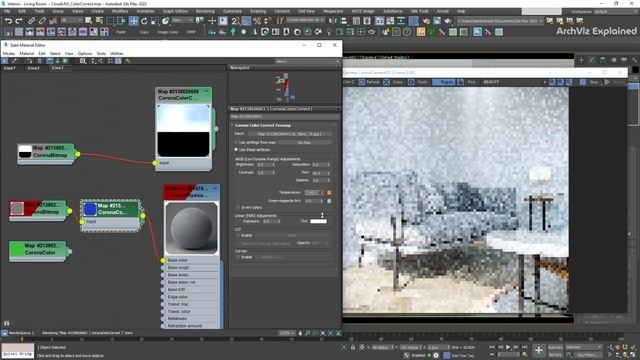Screen dimensions: 640x360
Task: Open the Modifiers menu
Action: (120, 11)
